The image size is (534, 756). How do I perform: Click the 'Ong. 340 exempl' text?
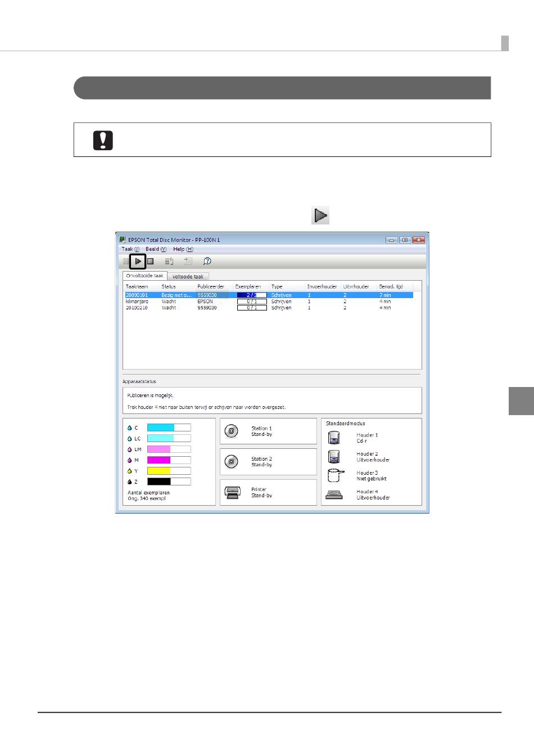coord(147,498)
